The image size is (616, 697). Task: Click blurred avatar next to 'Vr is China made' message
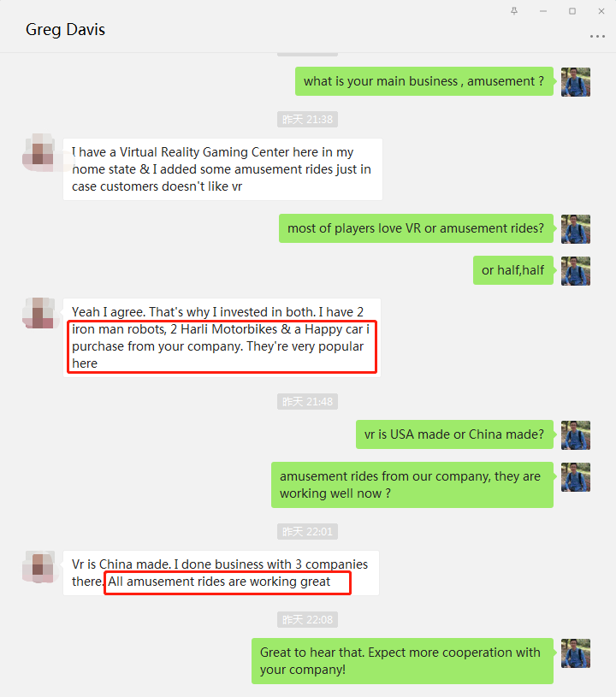pos(40,567)
